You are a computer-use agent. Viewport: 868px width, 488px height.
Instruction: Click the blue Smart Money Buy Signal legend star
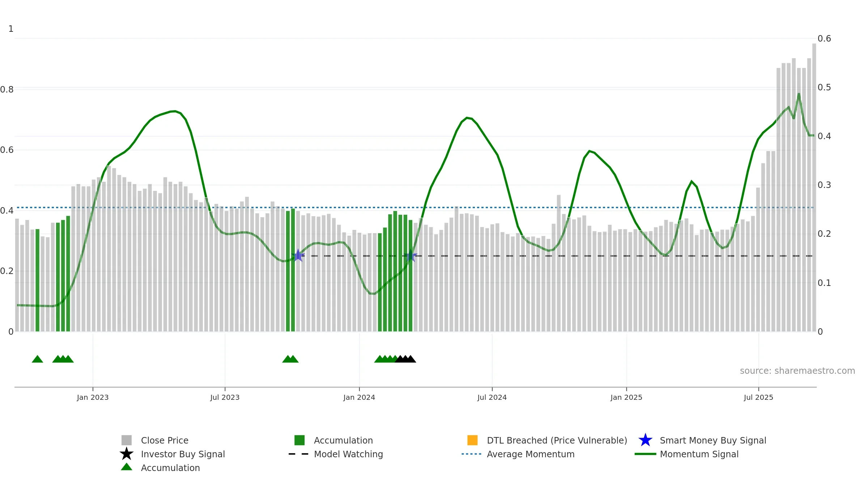(x=645, y=440)
